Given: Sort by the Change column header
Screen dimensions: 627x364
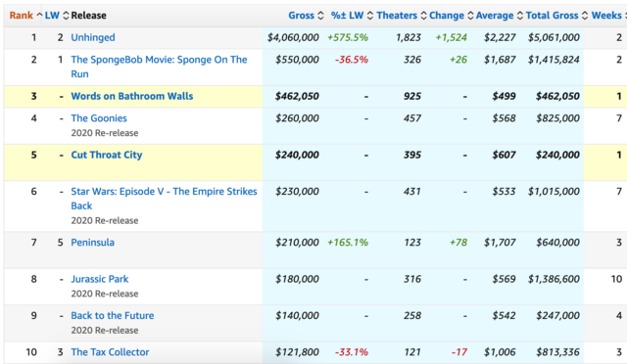Looking at the screenshot, I should (447, 16).
